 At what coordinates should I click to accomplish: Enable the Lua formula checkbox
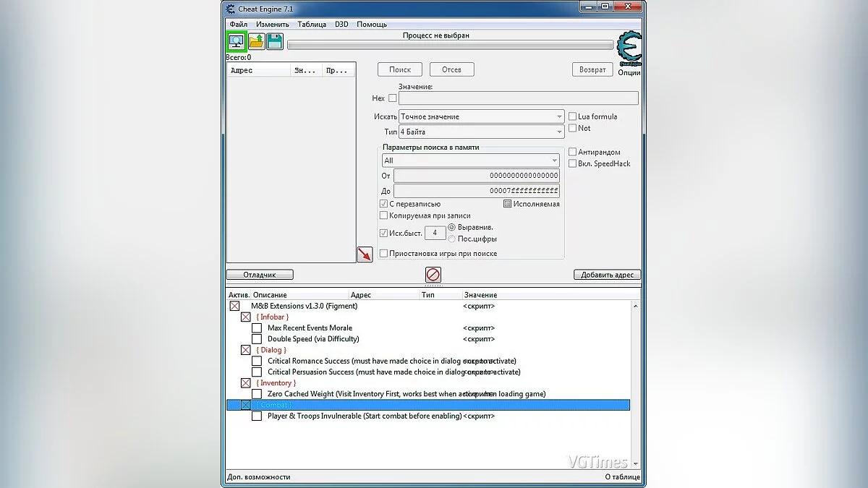573,116
